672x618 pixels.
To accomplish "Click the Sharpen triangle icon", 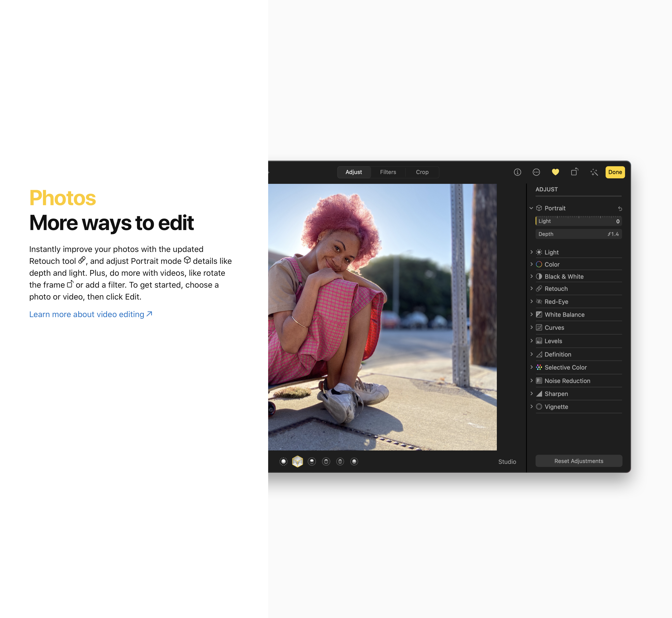I will click(539, 394).
